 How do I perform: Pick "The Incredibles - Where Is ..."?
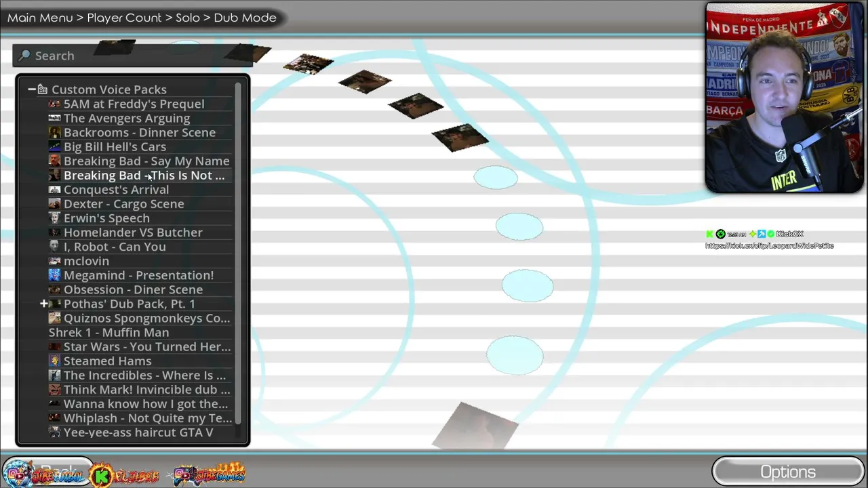tap(144, 375)
